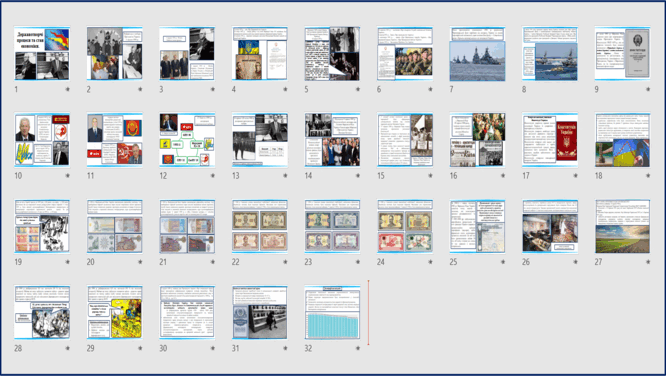Screen dimensions: 666x376
Task: Select slide 25 thumbnail
Action: [x=478, y=226]
